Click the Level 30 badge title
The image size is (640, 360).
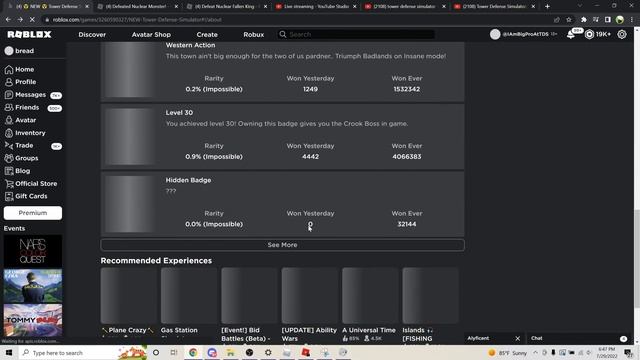pyautogui.click(x=179, y=113)
